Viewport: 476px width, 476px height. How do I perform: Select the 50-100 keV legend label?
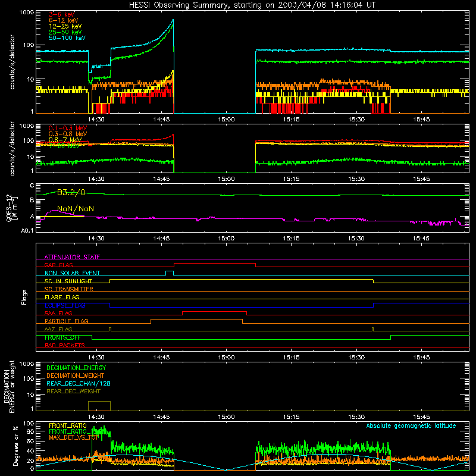coord(67,37)
